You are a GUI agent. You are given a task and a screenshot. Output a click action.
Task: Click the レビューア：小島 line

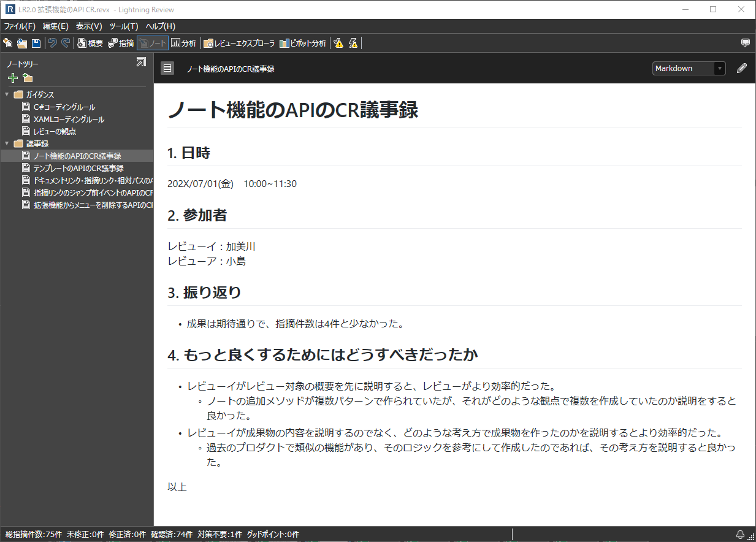207,261
